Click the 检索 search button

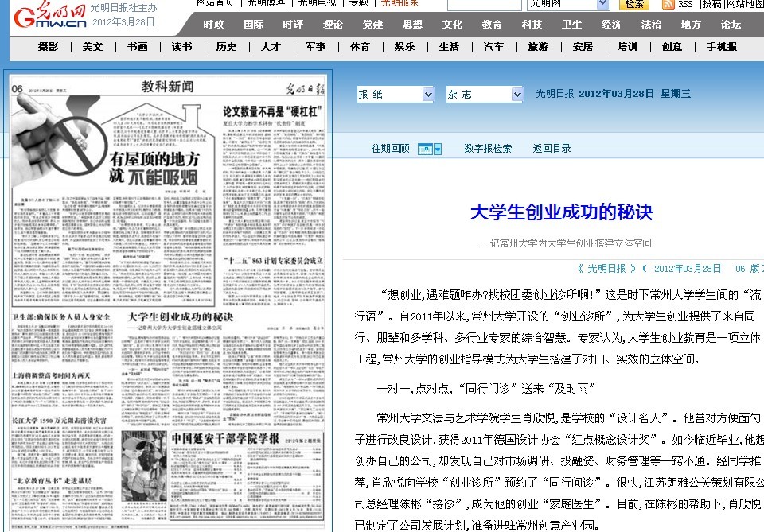(633, 5)
